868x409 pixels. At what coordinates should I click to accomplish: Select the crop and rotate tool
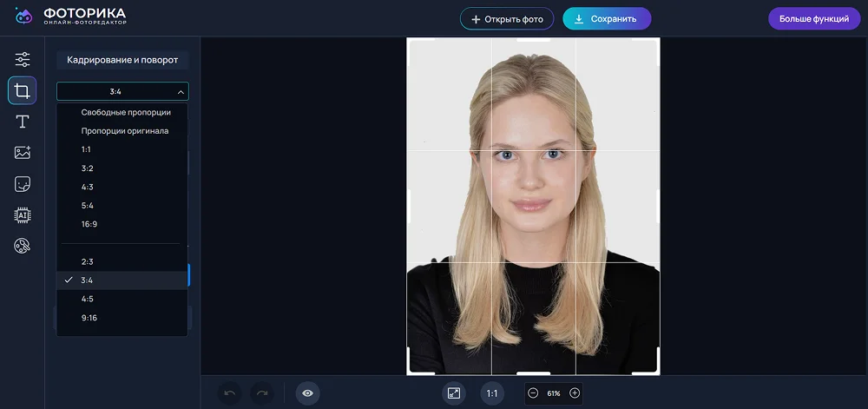tap(23, 90)
